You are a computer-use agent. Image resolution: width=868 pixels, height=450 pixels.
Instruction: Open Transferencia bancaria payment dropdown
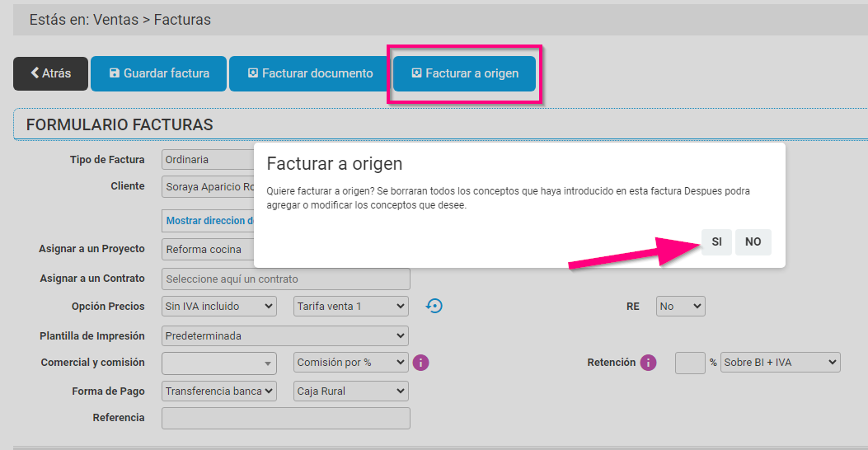click(x=219, y=391)
